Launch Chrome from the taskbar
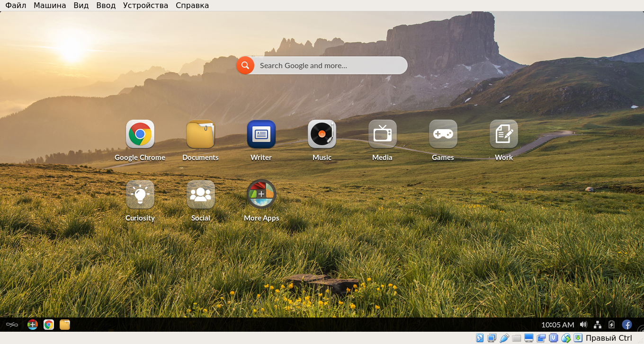 tap(48, 325)
